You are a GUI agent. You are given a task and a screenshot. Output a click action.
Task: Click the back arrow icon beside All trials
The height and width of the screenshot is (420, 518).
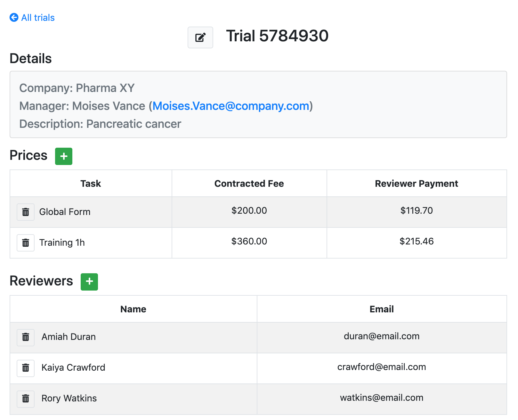tap(14, 18)
